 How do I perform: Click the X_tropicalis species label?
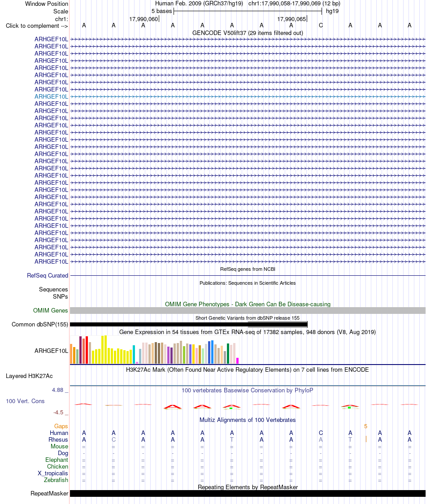point(53,474)
